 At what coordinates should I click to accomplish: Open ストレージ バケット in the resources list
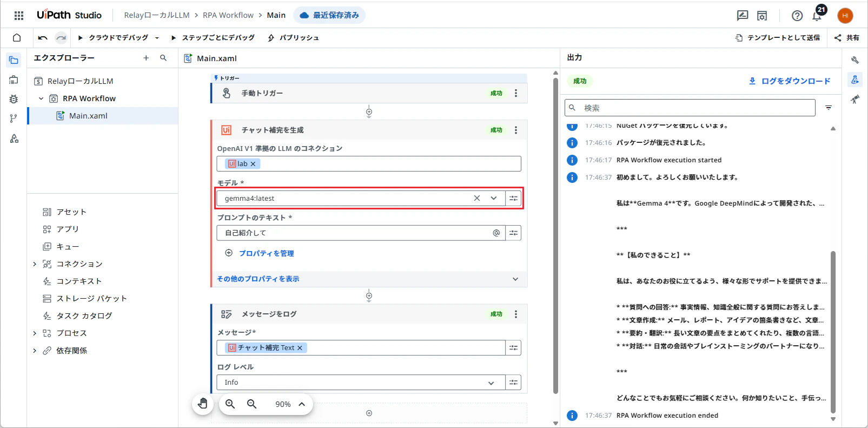(x=92, y=299)
